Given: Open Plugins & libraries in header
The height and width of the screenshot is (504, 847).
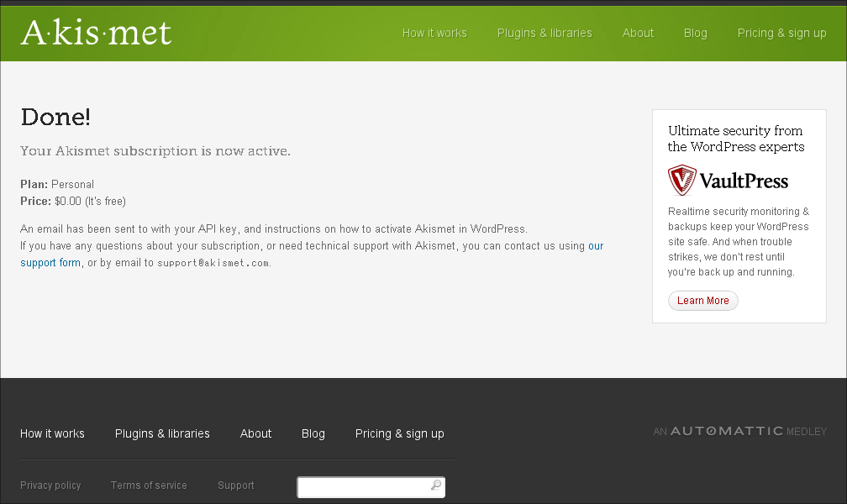Looking at the screenshot, I should click(544, 33).
